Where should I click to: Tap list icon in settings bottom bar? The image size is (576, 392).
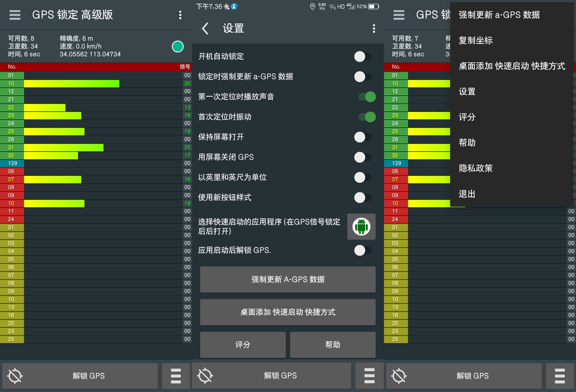[369, 376]
